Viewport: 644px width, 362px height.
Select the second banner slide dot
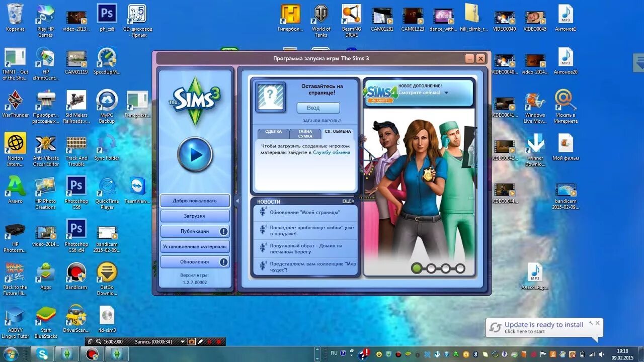click(431, 268)
